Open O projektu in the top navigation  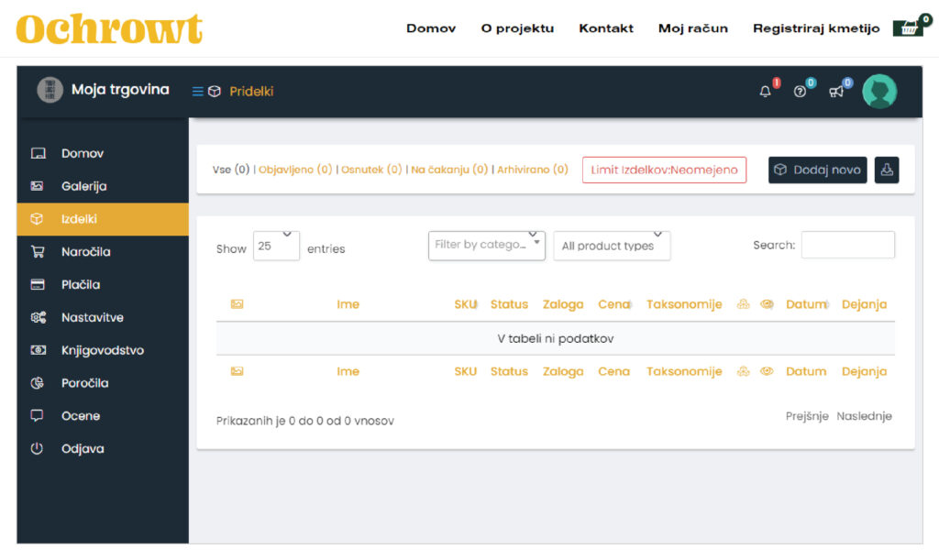(517, 28)
